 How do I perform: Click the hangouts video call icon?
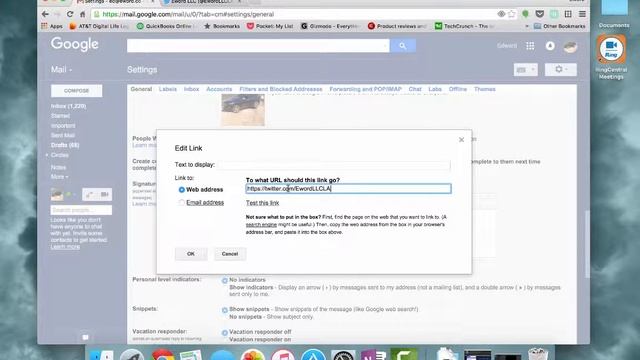tap(104, 195)
